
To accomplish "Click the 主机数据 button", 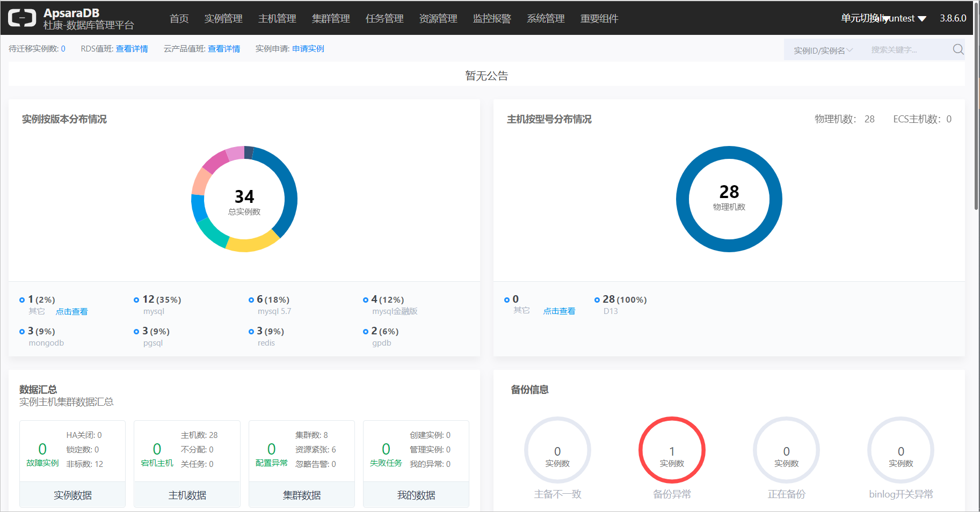I will pos(187,495).
